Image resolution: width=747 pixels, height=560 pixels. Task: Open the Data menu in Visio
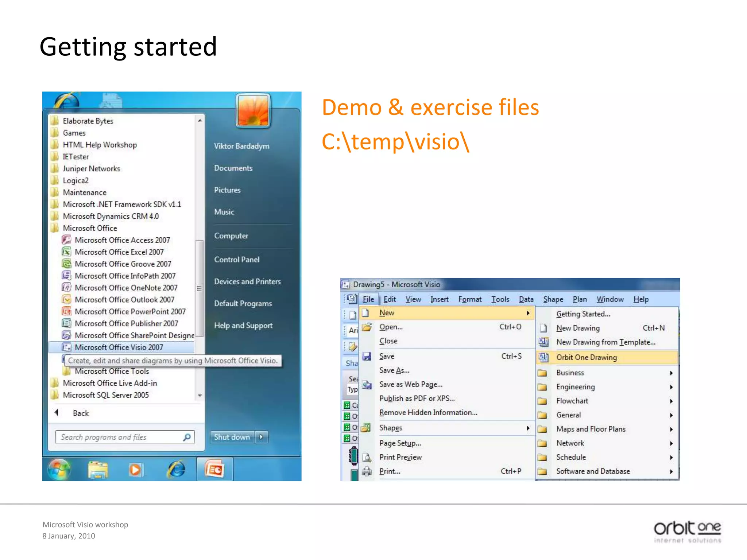point(526,299)
